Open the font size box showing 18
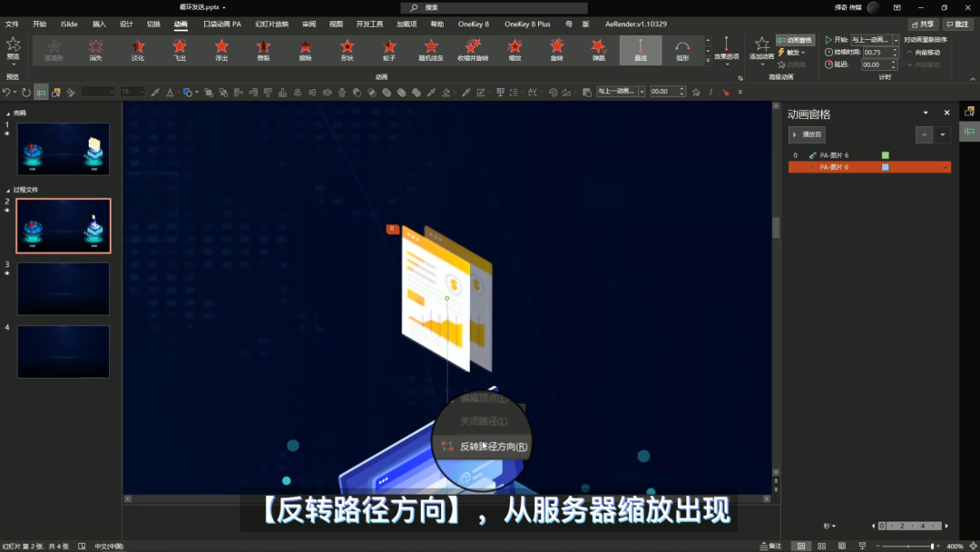This screenshot has height=552, width=980. point(132,92)
